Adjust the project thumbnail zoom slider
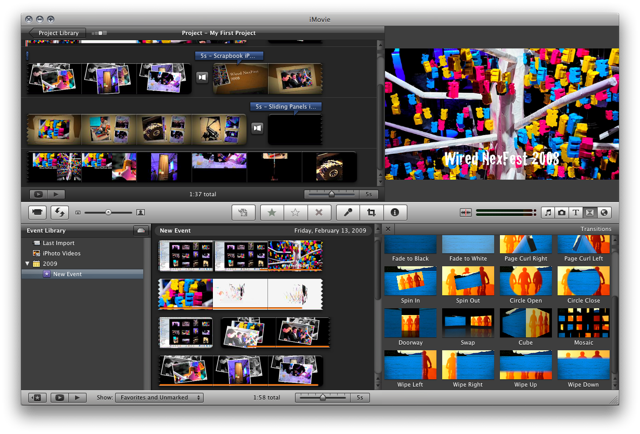The image size is (640, 434). pyautogui.click(x=331, y=194)
